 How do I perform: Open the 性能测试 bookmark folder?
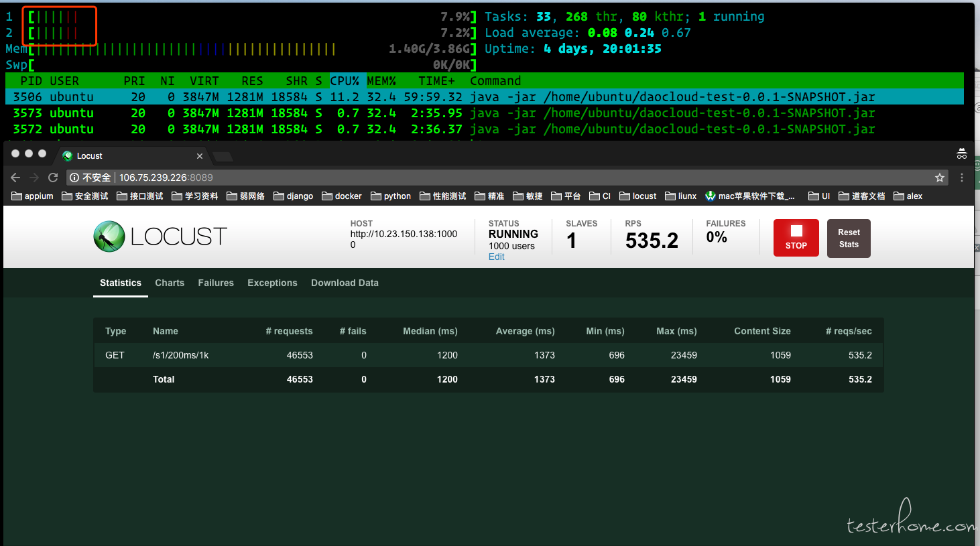tap(443, 196)
